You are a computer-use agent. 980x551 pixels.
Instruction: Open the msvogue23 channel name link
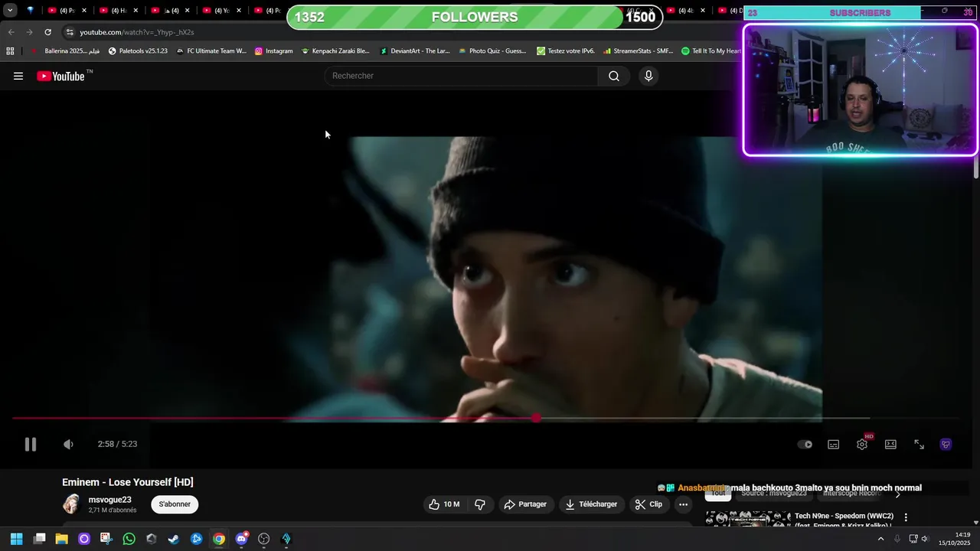(x=109, y=500)
